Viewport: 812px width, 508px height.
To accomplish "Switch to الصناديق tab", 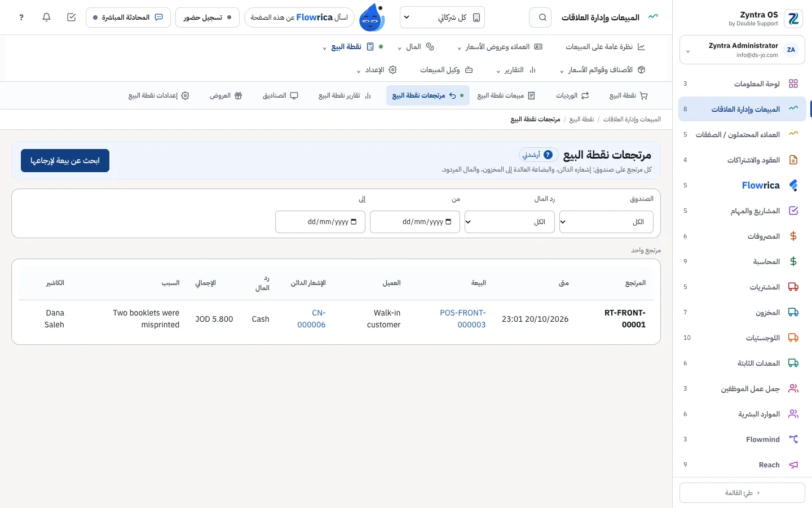I will 280,95.
